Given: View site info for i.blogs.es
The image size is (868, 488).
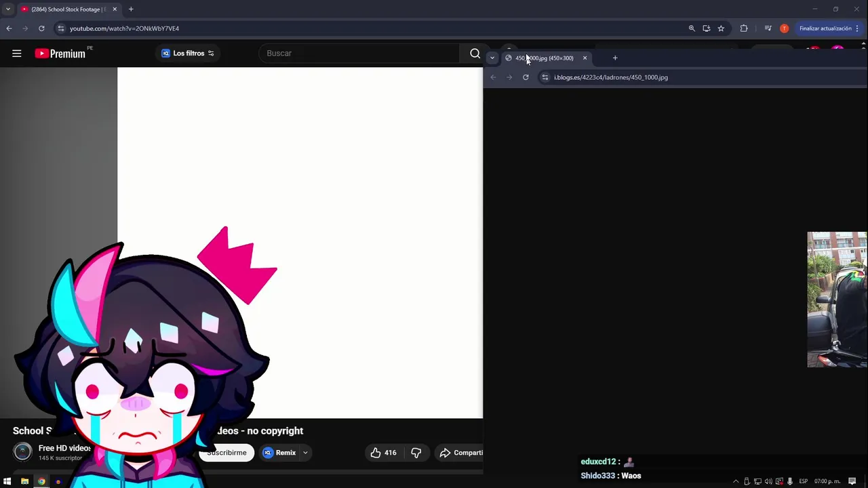Looking at the screenshot, I should [x=545, y=77].
